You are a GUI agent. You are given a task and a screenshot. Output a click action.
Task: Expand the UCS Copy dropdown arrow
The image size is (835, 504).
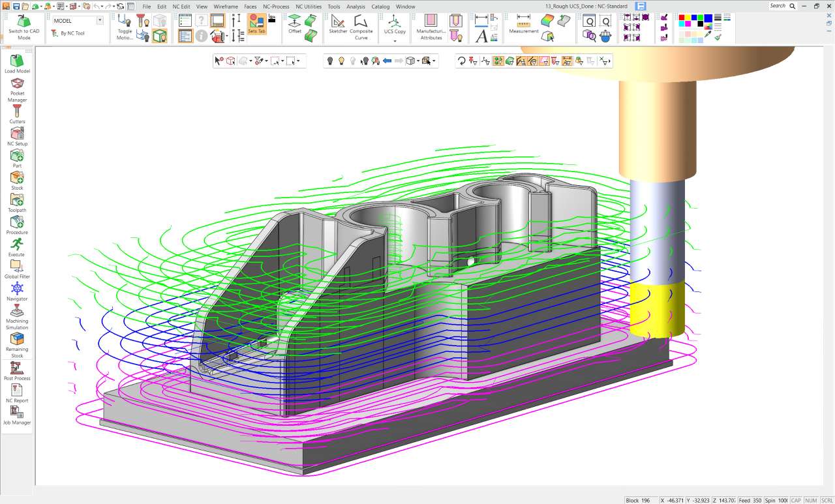pos(395,40)
